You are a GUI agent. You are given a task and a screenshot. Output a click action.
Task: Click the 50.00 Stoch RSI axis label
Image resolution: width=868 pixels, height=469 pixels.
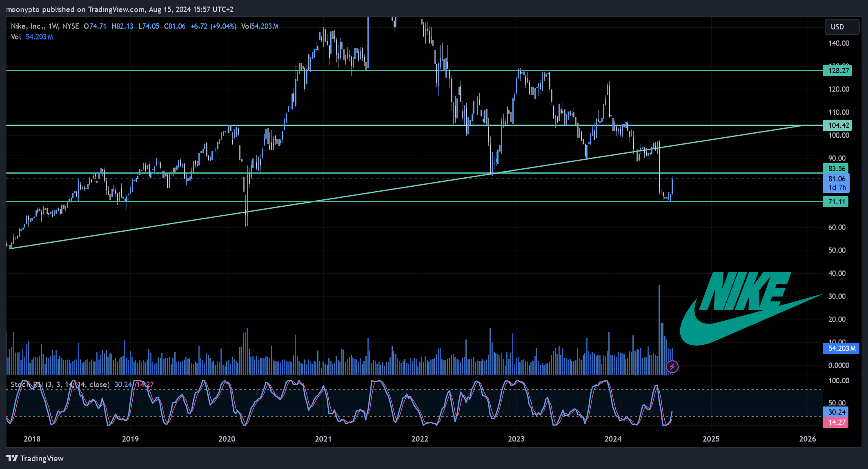[837, 403]
